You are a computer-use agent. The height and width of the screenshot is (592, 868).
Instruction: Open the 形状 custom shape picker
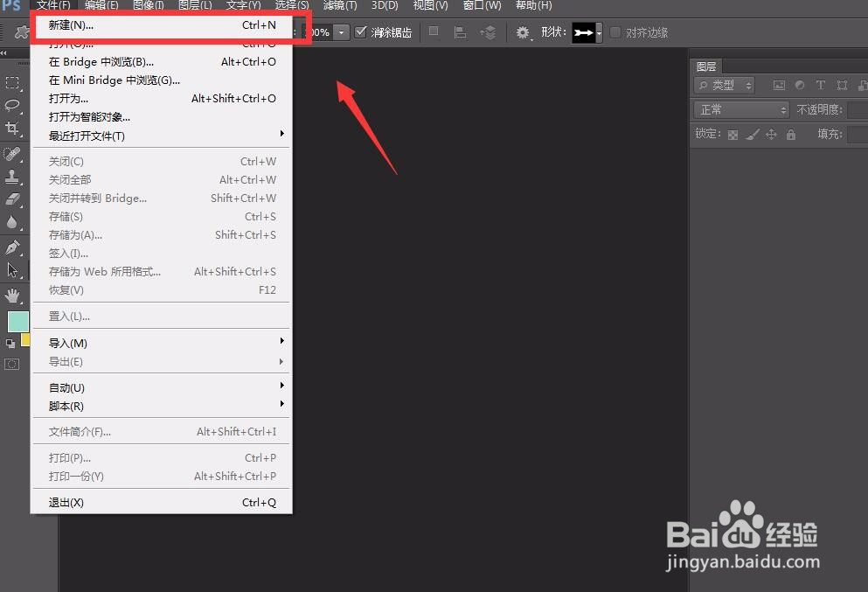click(x=587, y=32)
